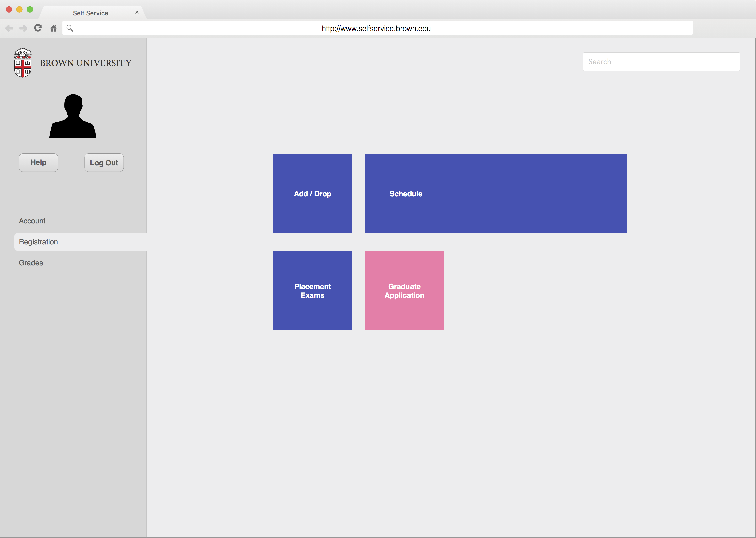Open Grades in sidebar
756x538 pixels.
tap(31, 263)
